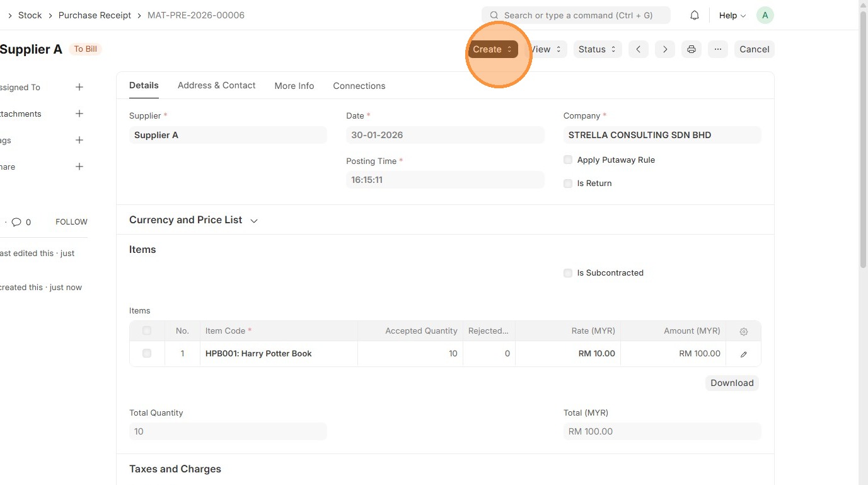The height and width of the screenshot is (485, 868).
Task: Enable Apply Putaway Rule checkbox
Action: click(x=568, y=160)
